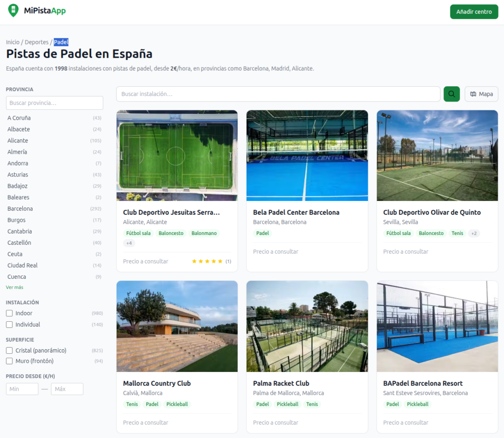Check the Individual installation filter
Viewport: 504px width, 438px height.
tap(9, 324)
